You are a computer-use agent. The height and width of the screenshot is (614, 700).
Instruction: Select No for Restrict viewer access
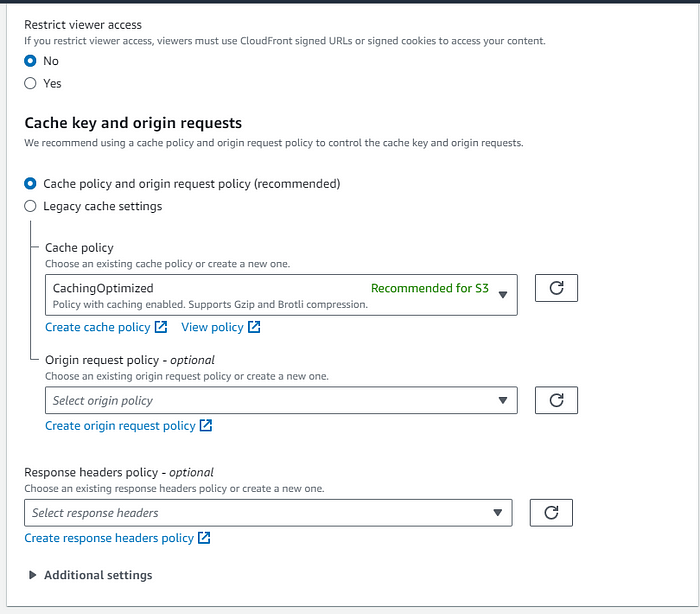30,61
